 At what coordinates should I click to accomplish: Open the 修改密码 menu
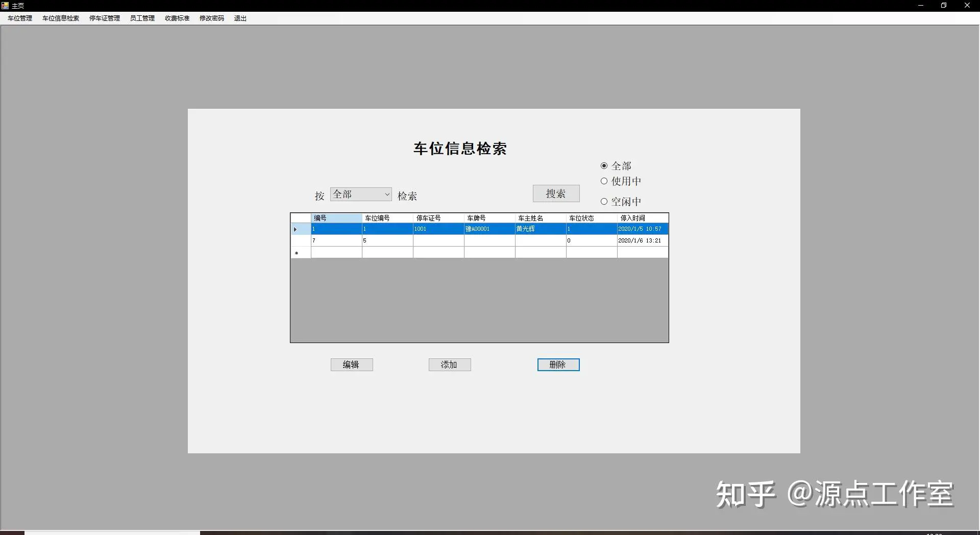pos(212,18)
